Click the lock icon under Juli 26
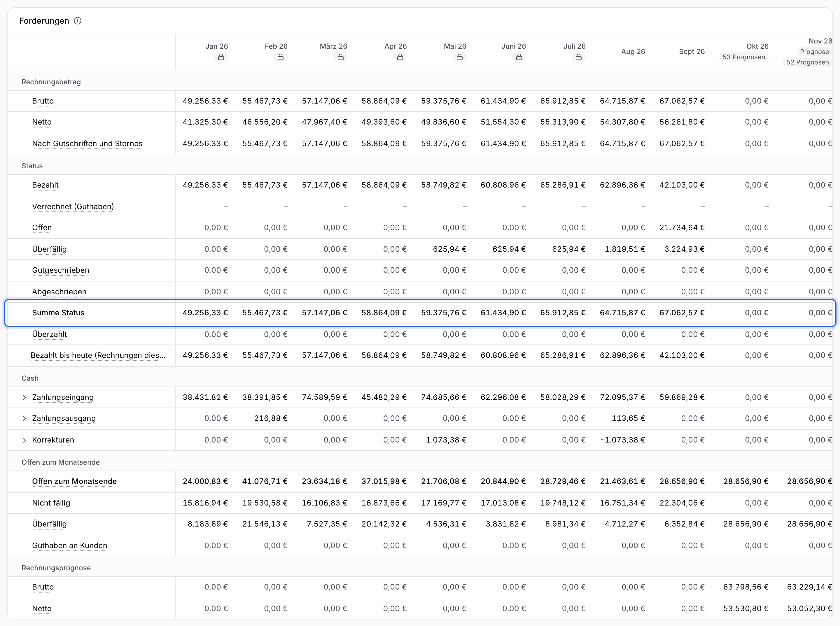The width and height of the screenshot is (840, 626). coord(579,57)
